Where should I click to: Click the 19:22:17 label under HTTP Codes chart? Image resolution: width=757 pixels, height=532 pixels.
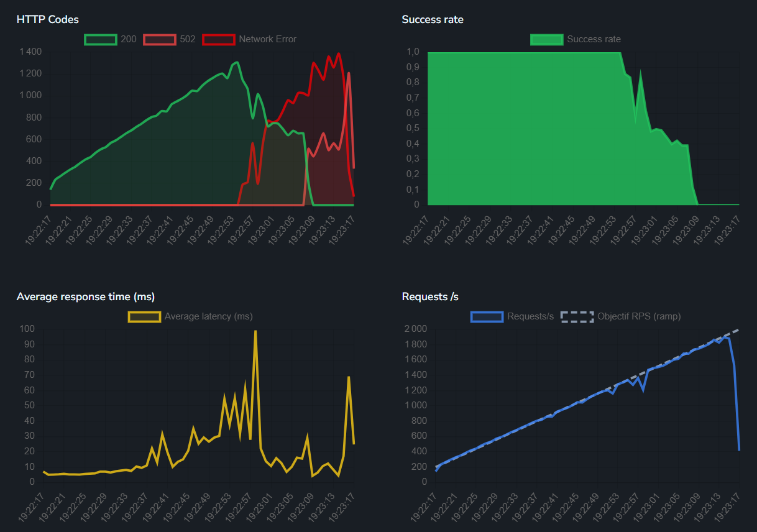click(x=38, y=230)
